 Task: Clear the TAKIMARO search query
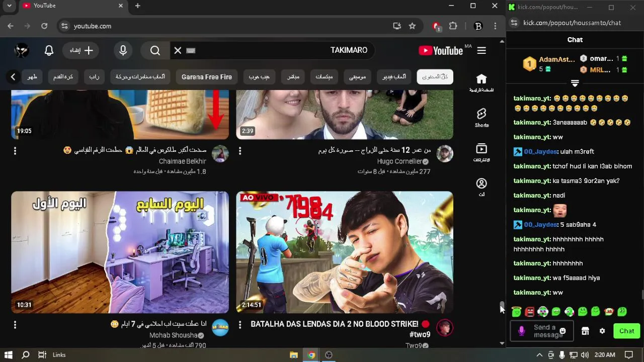(x=178, y=50)
